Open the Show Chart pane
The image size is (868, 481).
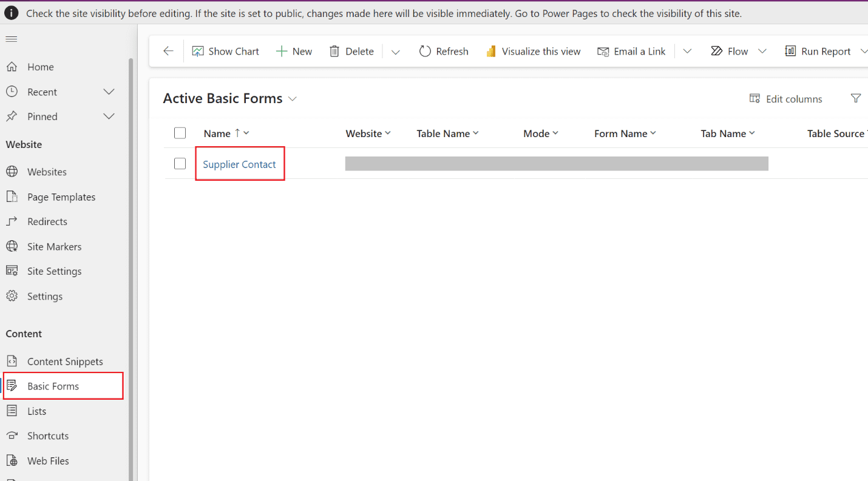tap(226, 52)
